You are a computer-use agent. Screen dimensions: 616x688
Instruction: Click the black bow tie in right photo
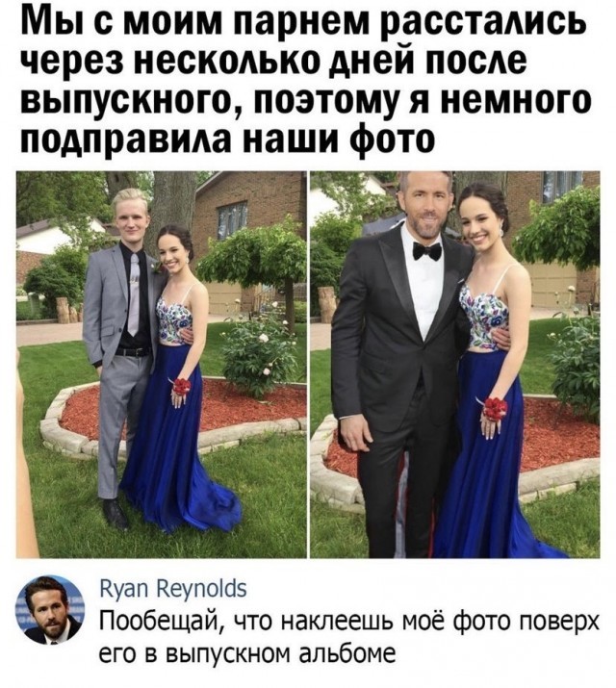click(426, 251)
